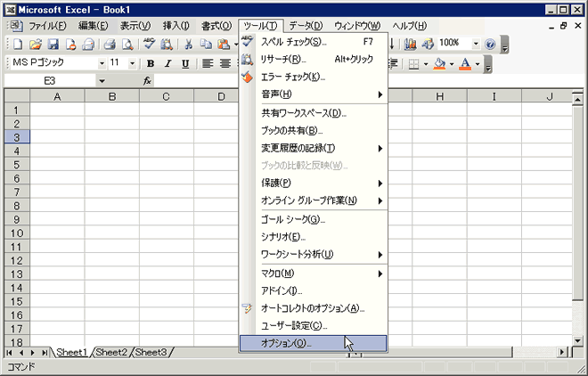The height and width of the screenshot is (376, 588).
Task: Toggle Underline formatting
Action: (x=185, y=64)
